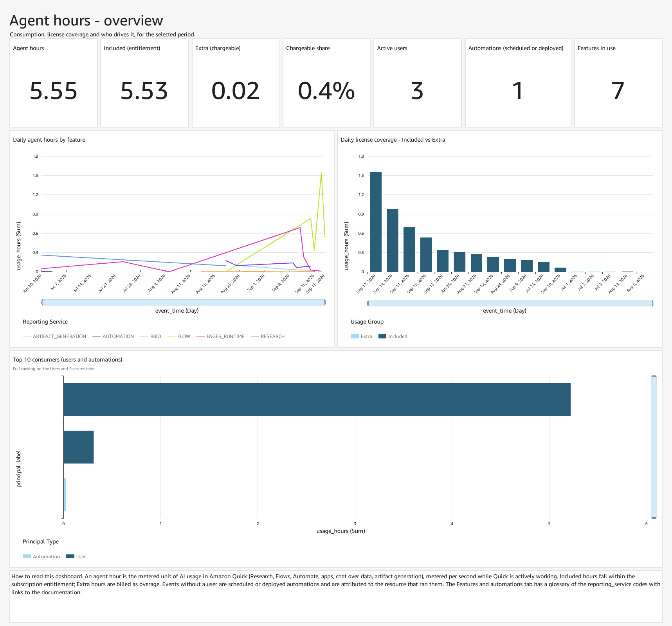Click the RESEARCH legend entry
Image resolution: width=672 pixels, height=626 pixels.
click(268, 336)
